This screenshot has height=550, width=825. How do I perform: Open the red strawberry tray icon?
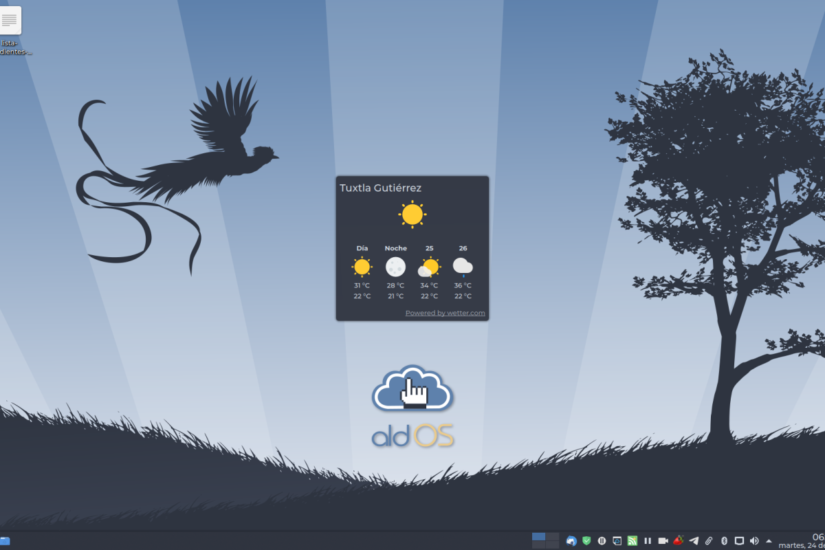[x=678, y=540]
